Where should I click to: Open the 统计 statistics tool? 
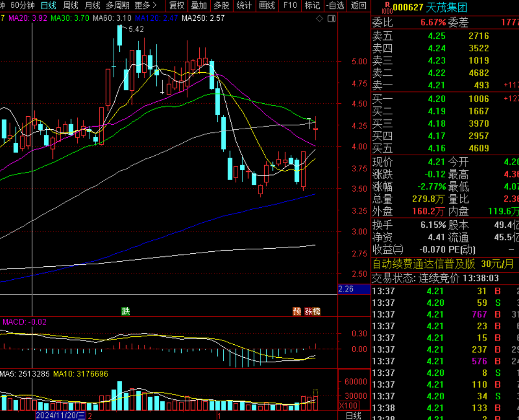[x=244, y=5]
